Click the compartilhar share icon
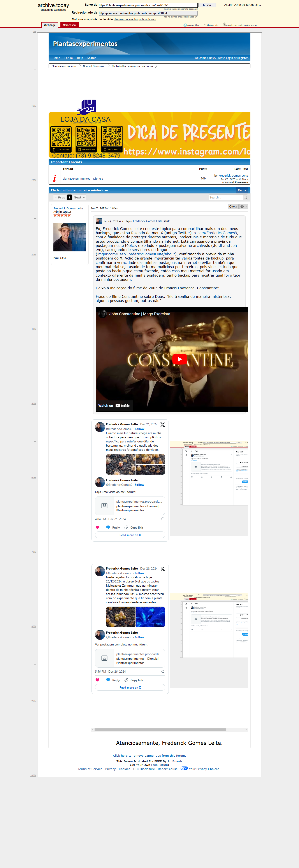299x868 pixels. point(185,25)
